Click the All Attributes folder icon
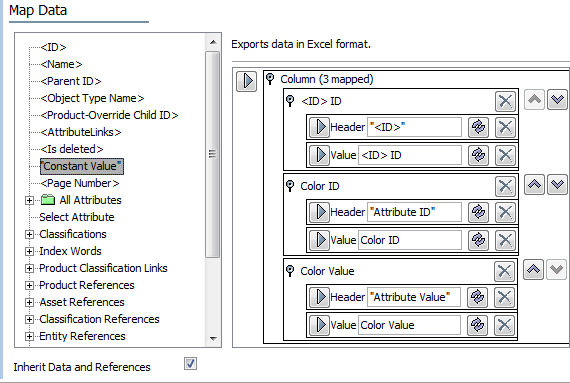570x383 pixels. coord(48,200)
